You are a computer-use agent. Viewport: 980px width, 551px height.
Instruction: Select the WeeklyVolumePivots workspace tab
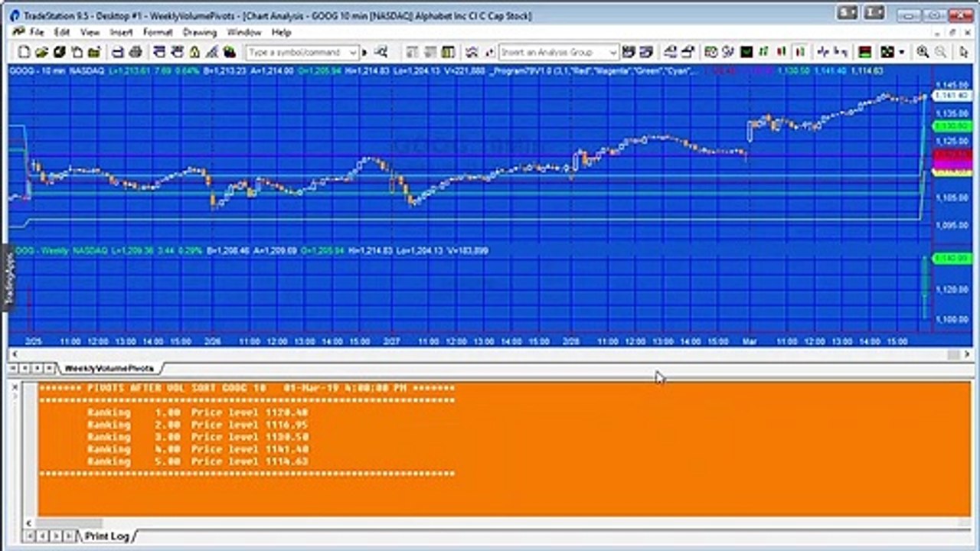coord(109,368)
